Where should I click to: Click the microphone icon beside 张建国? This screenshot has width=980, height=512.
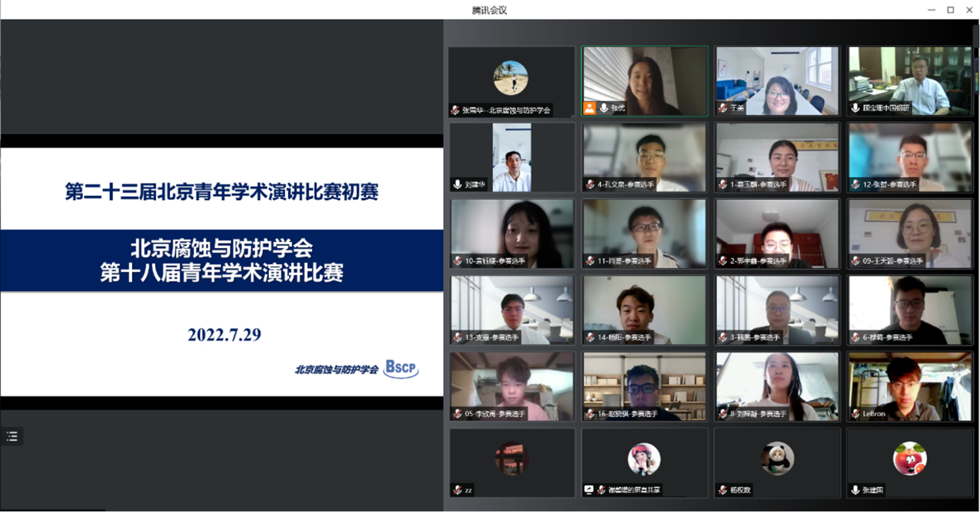tap(855, 491)
